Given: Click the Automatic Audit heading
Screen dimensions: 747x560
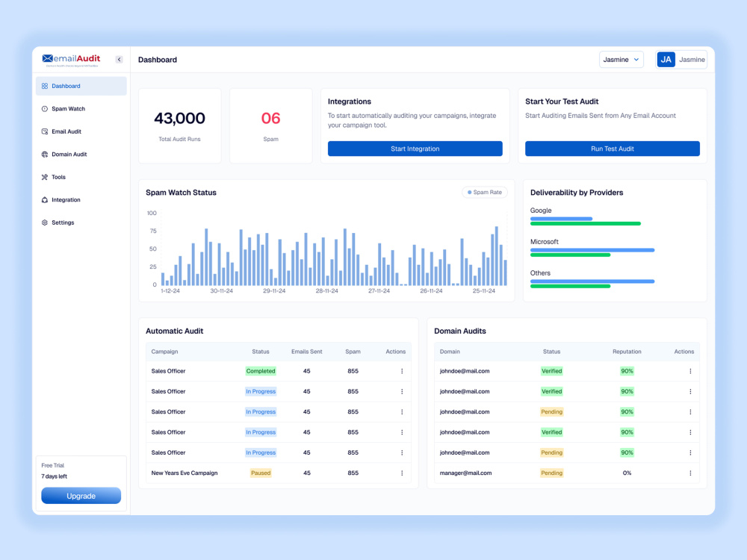Looking at the screenshot, I should coord(174,331).
